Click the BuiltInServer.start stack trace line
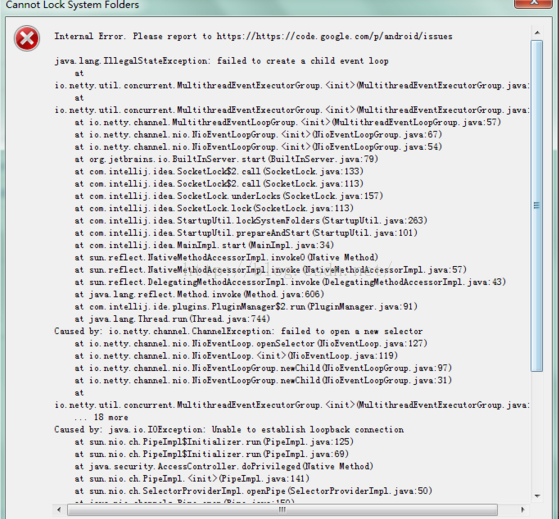 226,159
